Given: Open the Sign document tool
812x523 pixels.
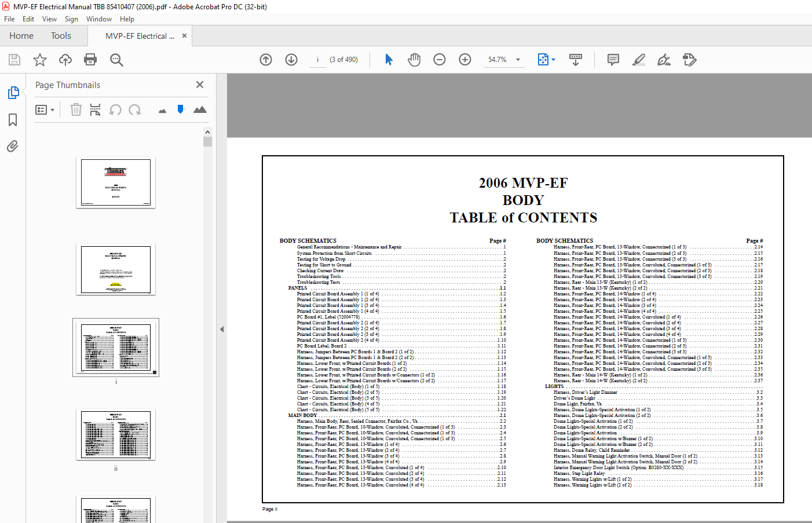Looking at the screenshot, I should click(664, 60).
